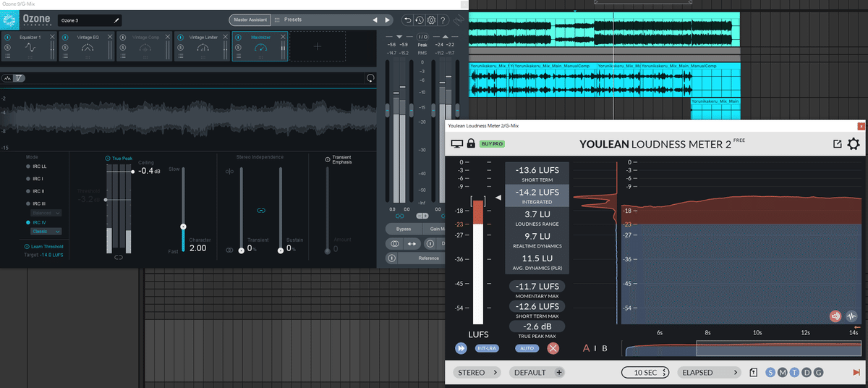Click the Ceiling -0.4 dB value

pyautogui.click(x=150, y=171)
